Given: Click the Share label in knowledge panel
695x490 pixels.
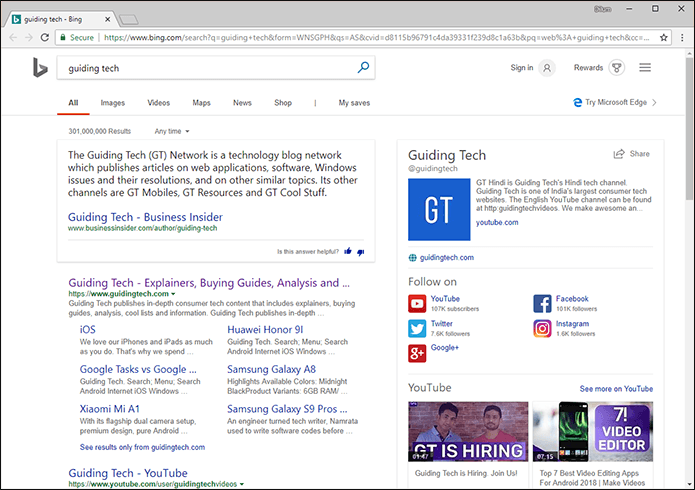Looking at the screenshot, I should click(x=640, y=154).
